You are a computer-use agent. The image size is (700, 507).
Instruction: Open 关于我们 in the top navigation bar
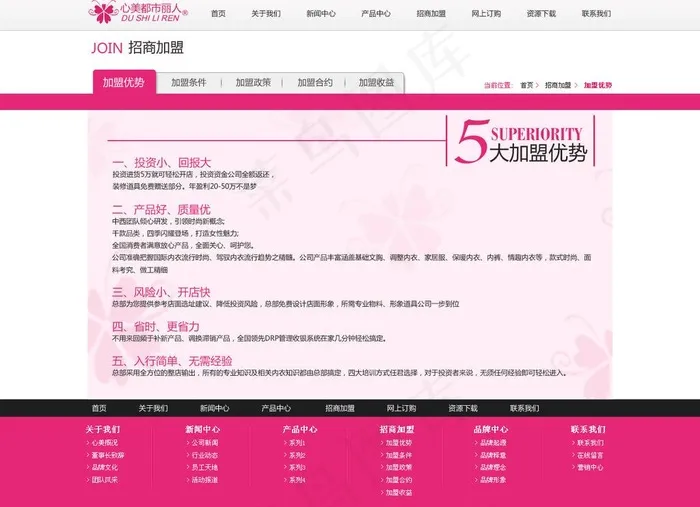tap(266, 14)
